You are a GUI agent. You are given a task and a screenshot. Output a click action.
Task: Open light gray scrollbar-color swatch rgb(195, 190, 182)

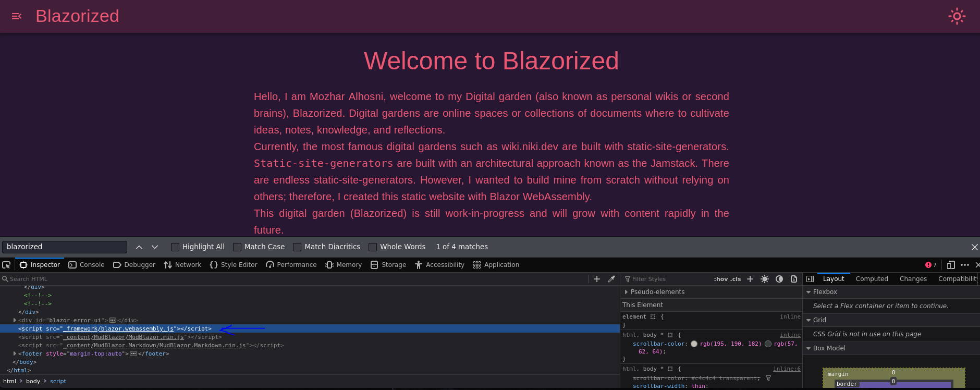(694, 344)
